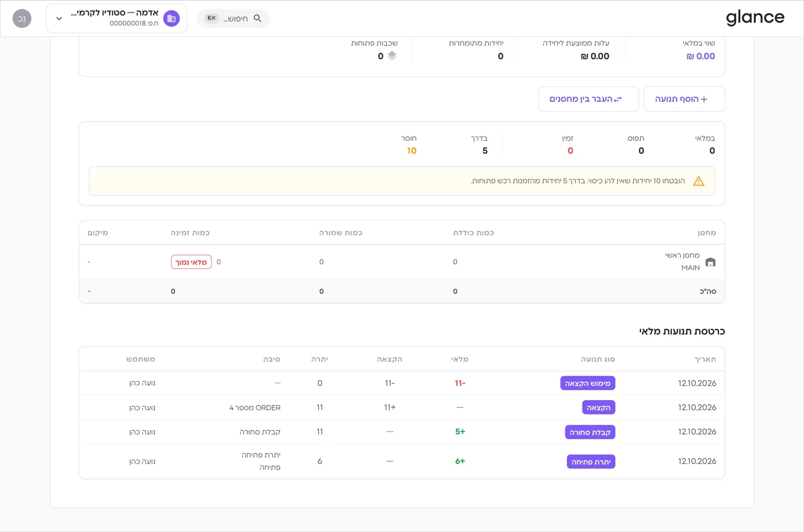
Task: Click the מחסן ראשי warehouse name
Action: [x=682, y=255]
